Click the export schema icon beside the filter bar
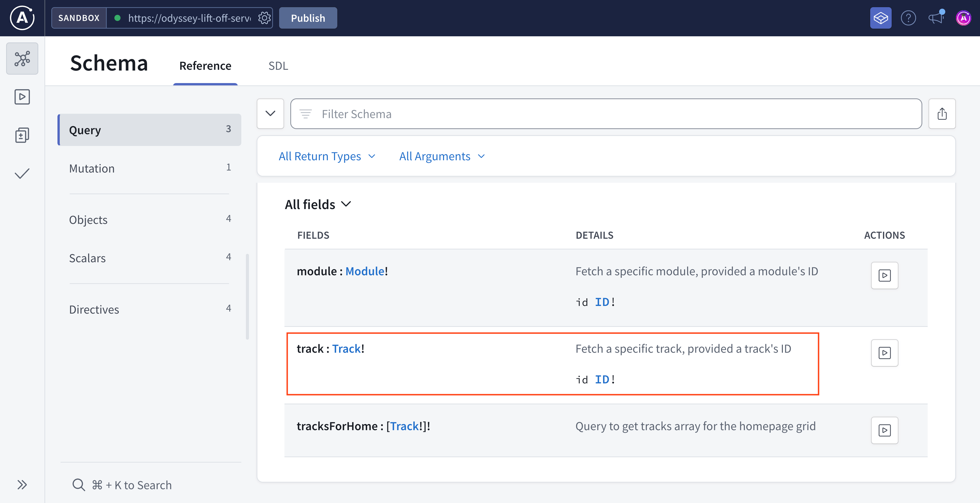 point(942,113)
